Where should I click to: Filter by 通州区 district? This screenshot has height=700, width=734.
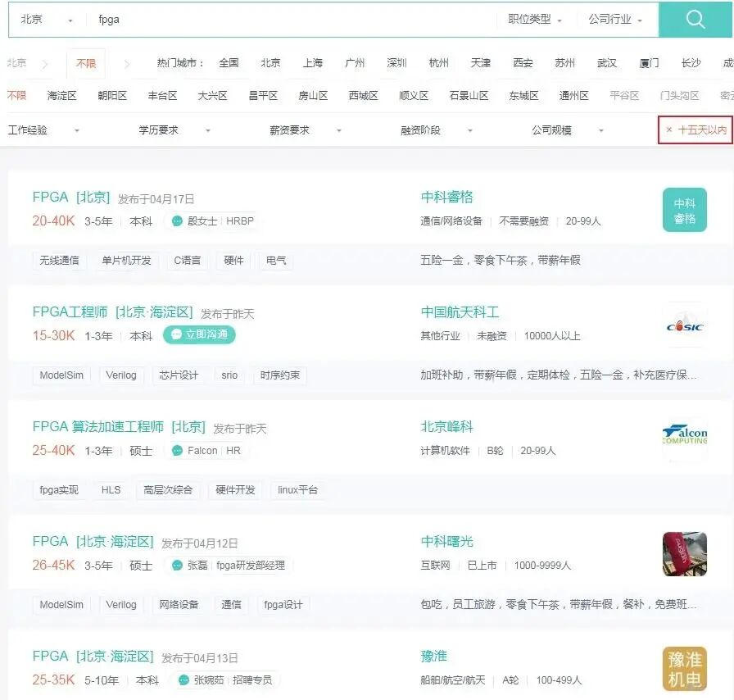coord(573,96)
